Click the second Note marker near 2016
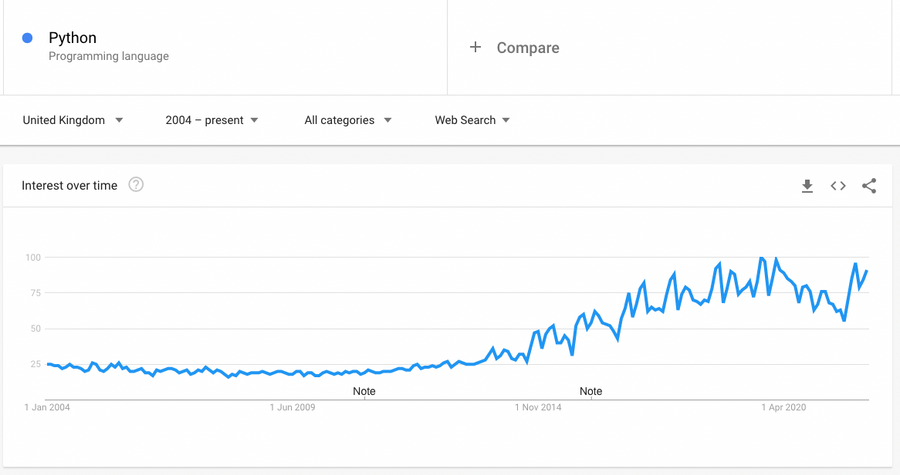 pos(591,391)
